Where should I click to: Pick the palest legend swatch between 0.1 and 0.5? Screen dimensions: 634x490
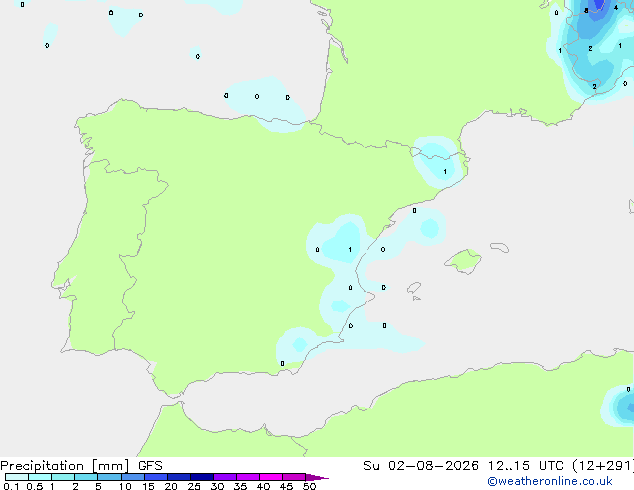pyautogui.click(x=17, y=477)
